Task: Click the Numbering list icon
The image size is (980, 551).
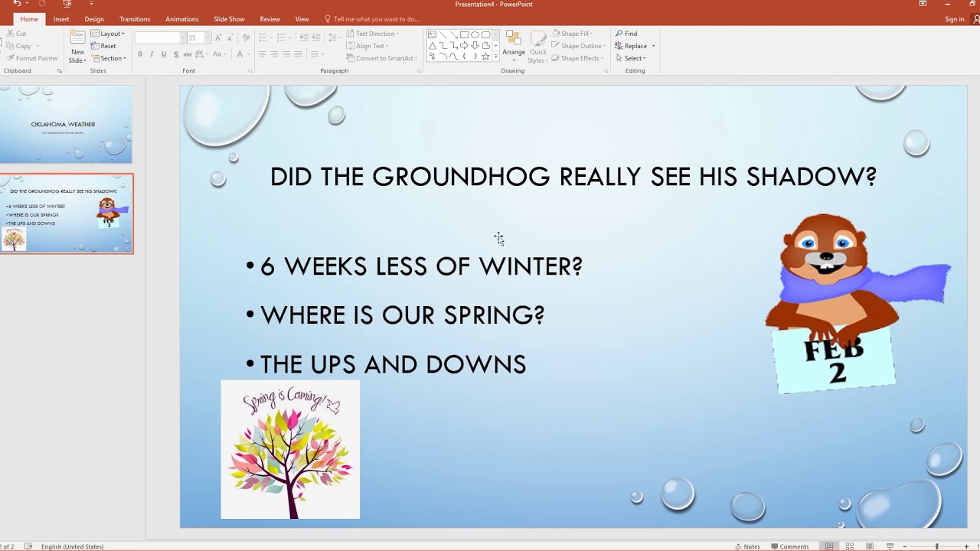Action: pos(282,37)
